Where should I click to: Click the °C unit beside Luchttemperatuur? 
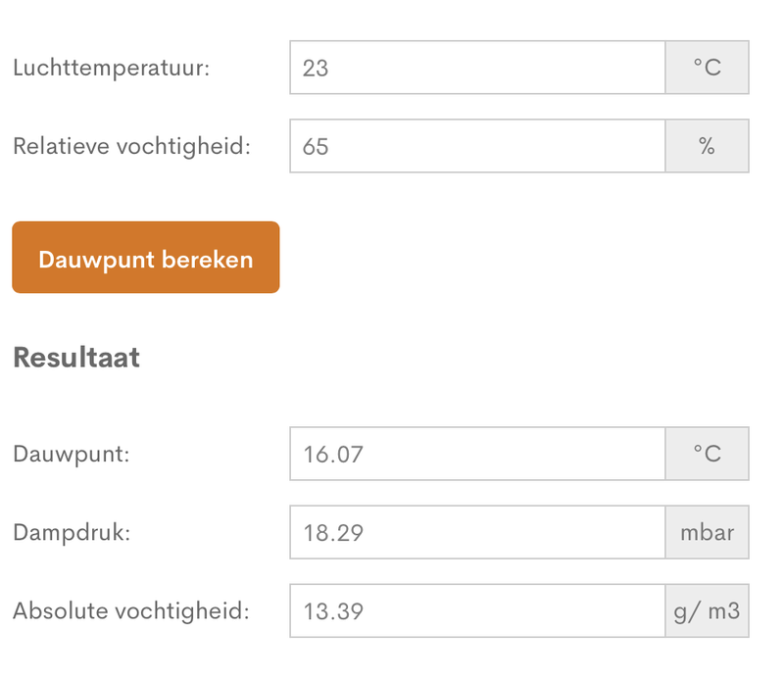click(707, 68)
